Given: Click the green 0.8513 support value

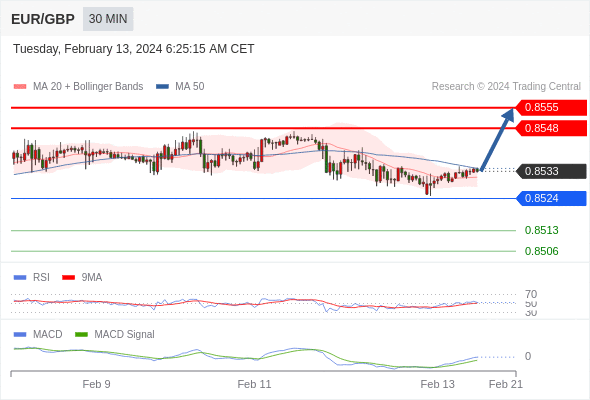Looking at the screenshot, I should (541, 230).
